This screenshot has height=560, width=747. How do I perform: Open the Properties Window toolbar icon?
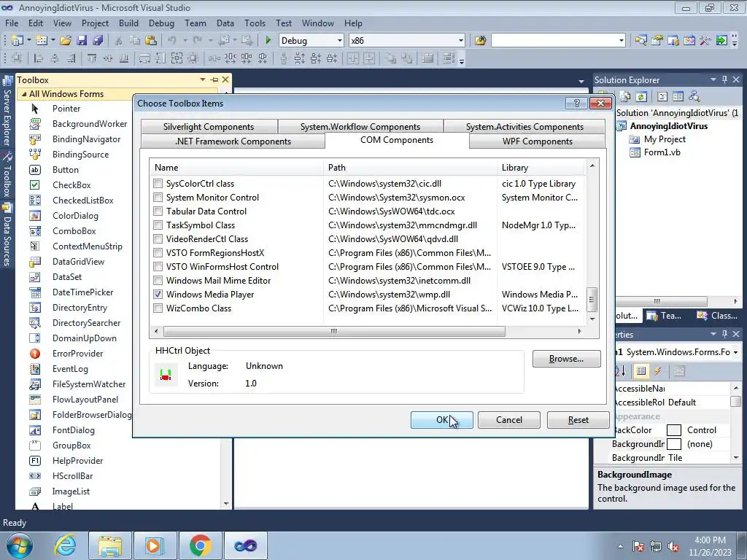[x=657, y=41]
